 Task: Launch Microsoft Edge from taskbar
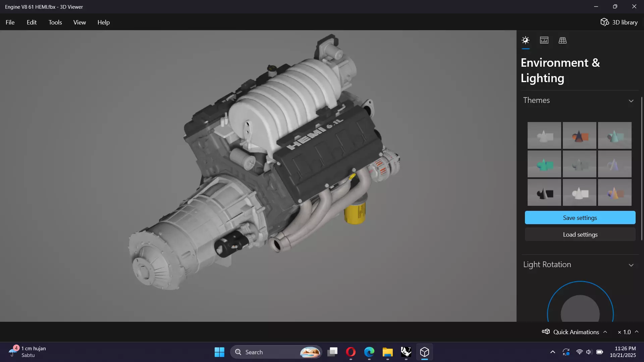(x=369, y=352)
